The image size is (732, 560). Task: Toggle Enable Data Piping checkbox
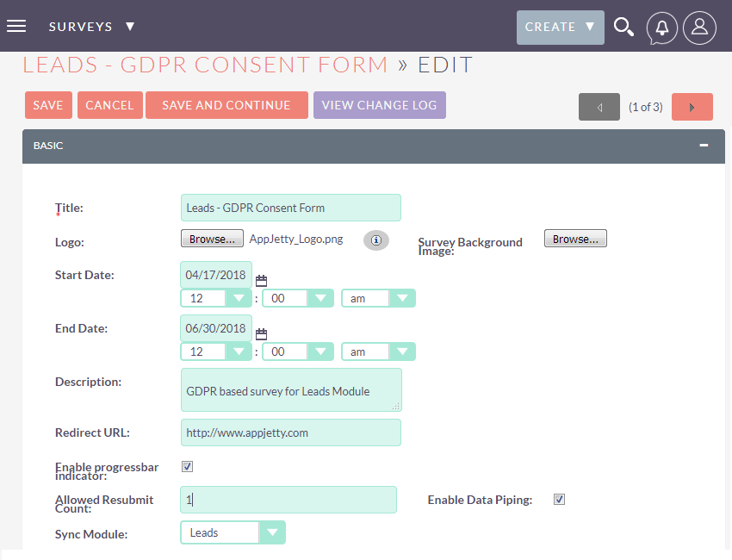click(559, 500)
